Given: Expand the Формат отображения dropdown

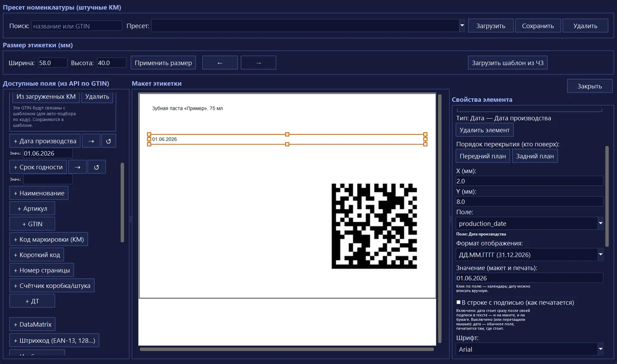Looking at the screenshot, I should pos(600,254).
